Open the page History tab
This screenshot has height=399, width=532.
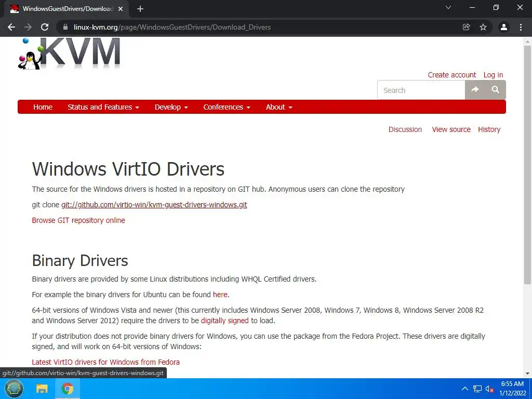tap(489, 129)
